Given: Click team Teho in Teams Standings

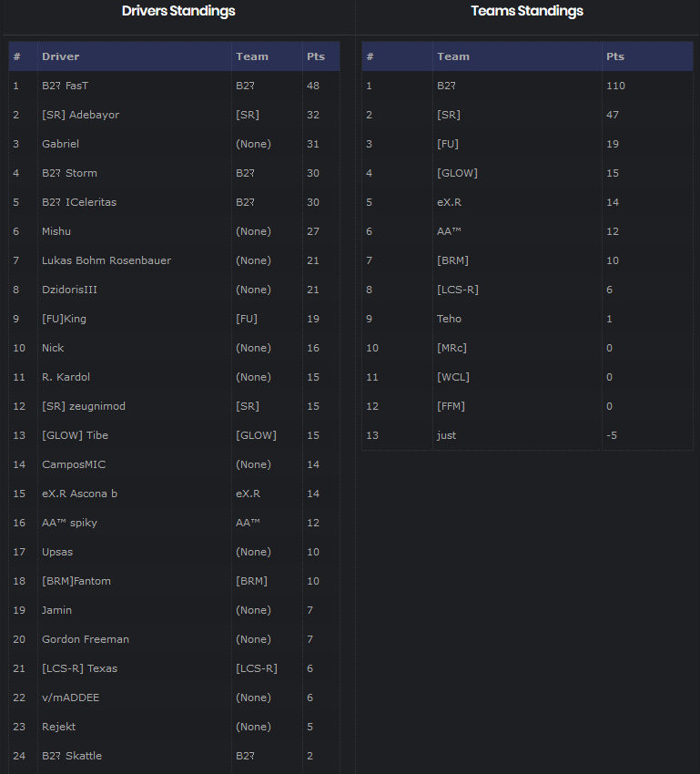Looking at the screenshot, I should tap(449, 319).
